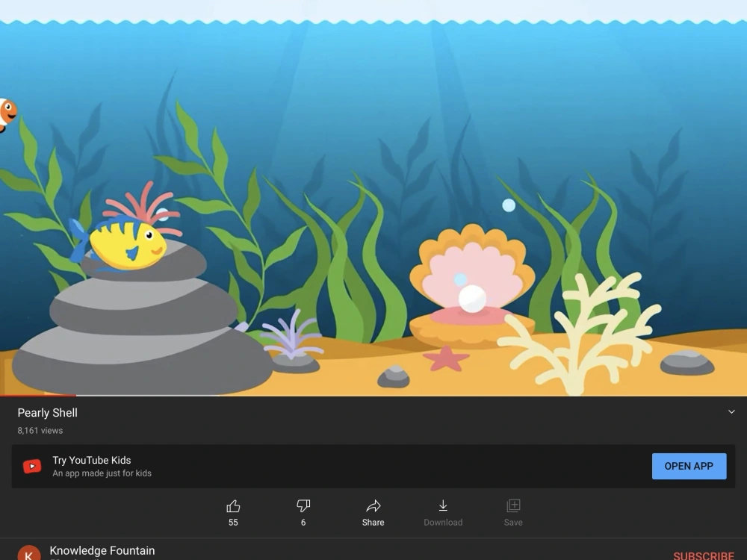This screenshot has width=747, height=560.
Task: Click the 6 dislikes count
Action: pos(303,523)
